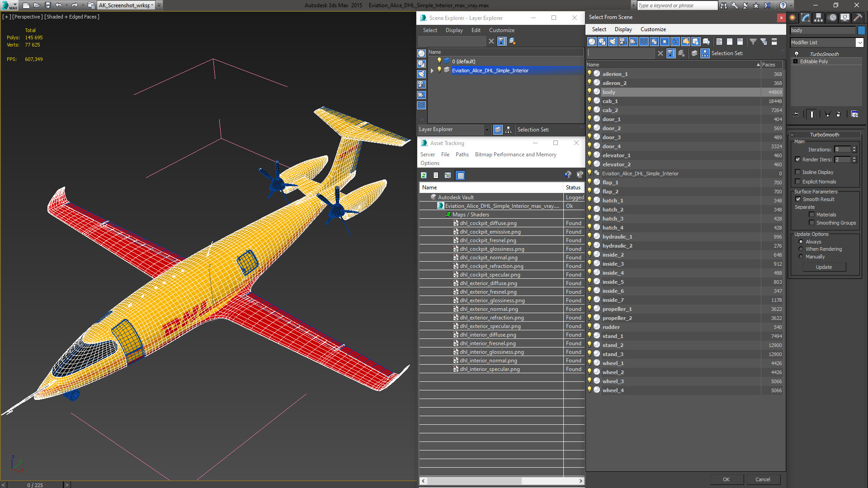The width and height of the screenshot is (868, 488).
Task: Click OK button in Select From Scene
Action: coord(726,479)
